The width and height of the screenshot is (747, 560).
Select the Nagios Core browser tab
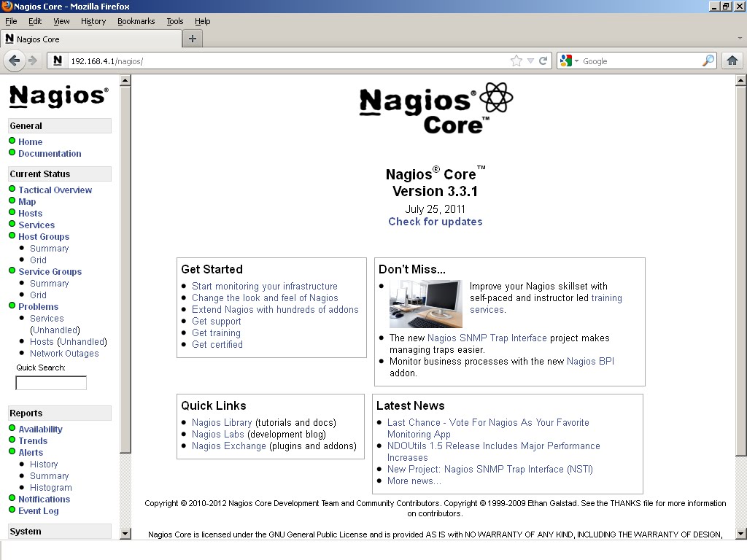[91, 39]
